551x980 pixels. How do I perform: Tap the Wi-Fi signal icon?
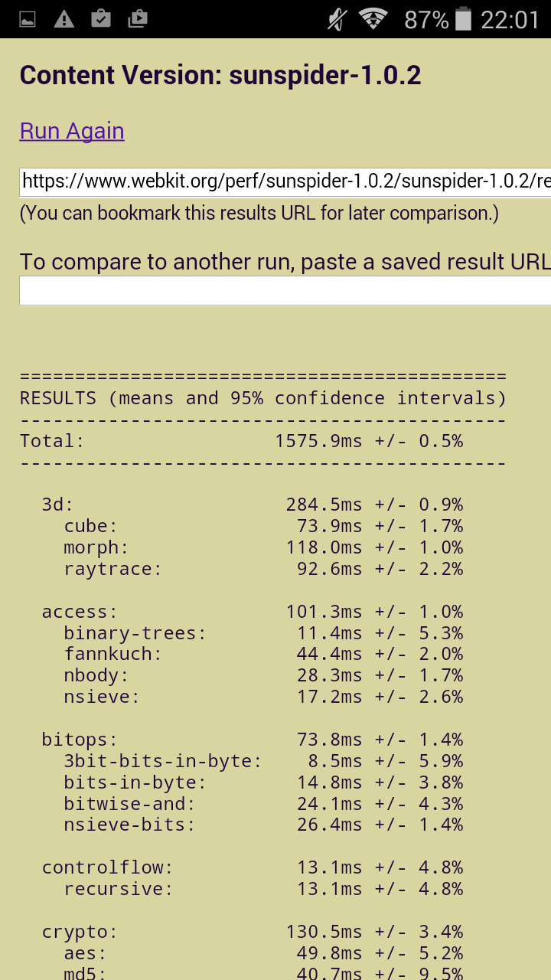point(373,19)
